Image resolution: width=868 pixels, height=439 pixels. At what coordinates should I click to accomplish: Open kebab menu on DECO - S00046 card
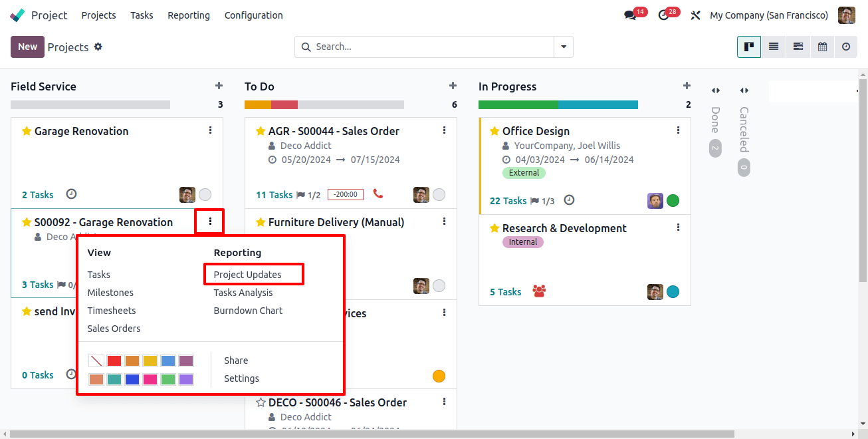pyautogui.click(x=445, y=402)
